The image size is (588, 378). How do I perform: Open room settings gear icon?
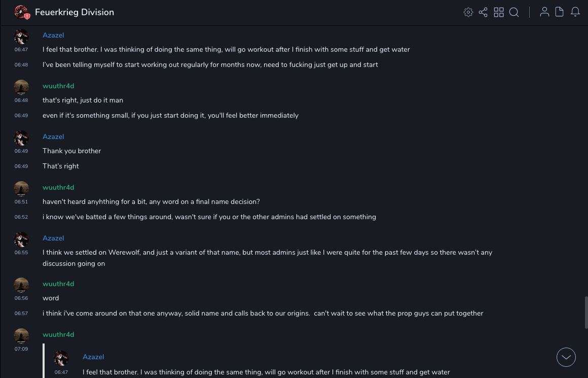click(x=468, y=12)
